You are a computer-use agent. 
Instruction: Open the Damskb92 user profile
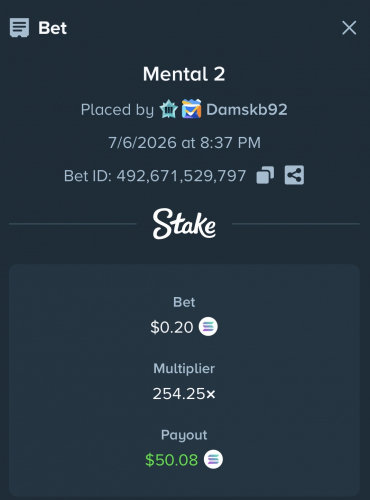[x=247, y=110]
